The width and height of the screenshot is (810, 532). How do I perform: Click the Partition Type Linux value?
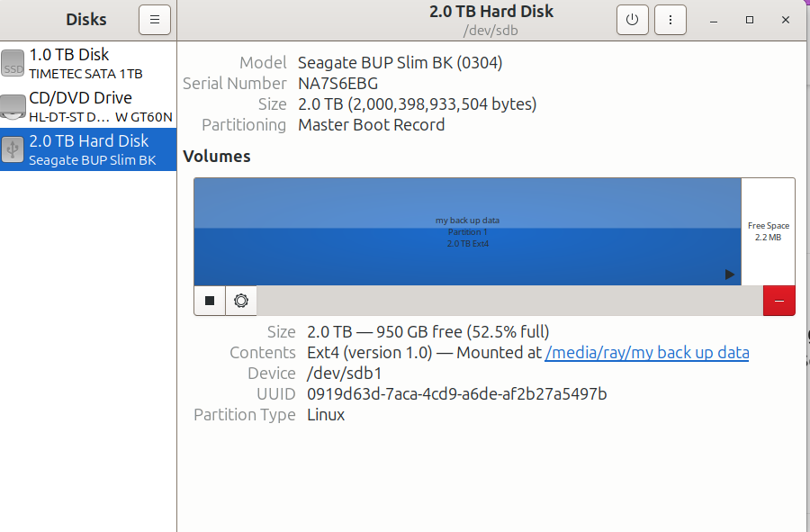click(x=326, y=415)
